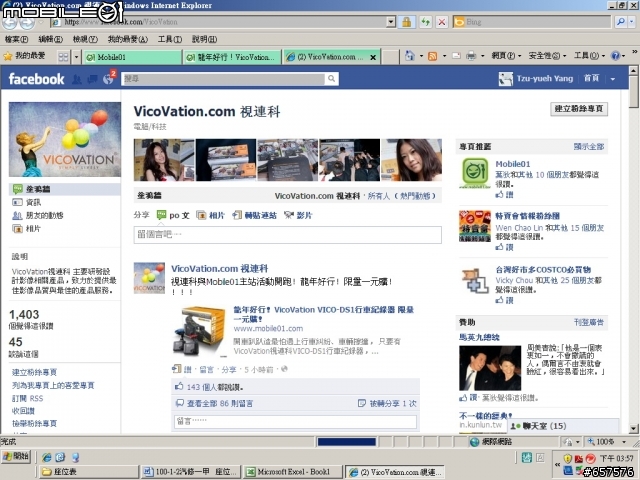Open www.mobile01.com link in post
Screen dimensions: 640x480
coord(268,329)
